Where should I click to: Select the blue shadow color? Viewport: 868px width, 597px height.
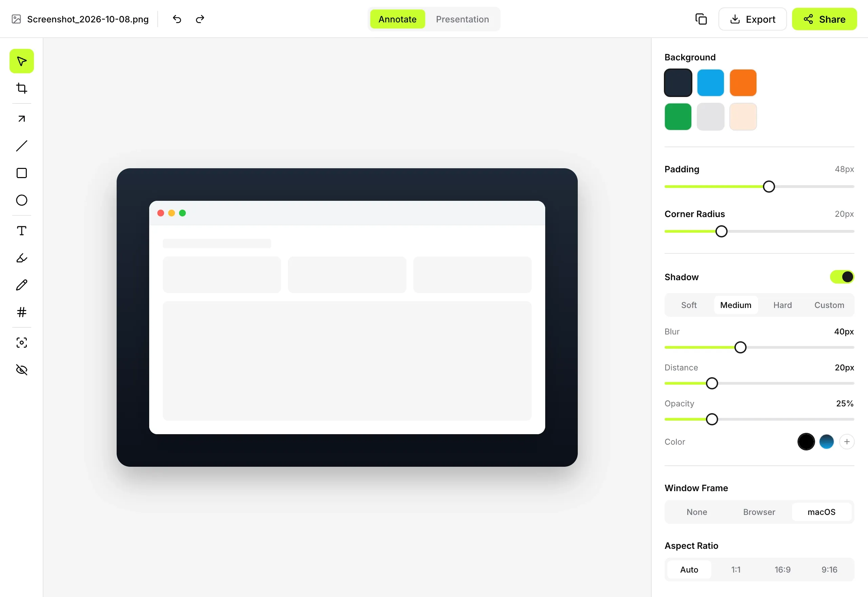click(x=827, y=442)
